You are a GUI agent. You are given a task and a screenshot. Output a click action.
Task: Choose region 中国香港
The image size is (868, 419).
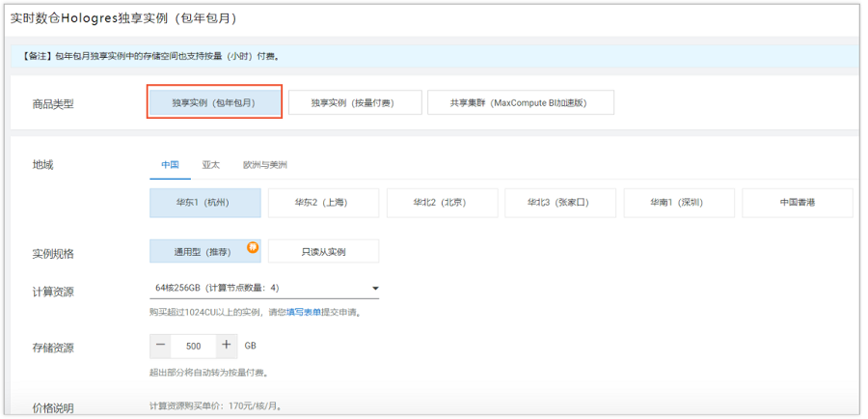798,203
